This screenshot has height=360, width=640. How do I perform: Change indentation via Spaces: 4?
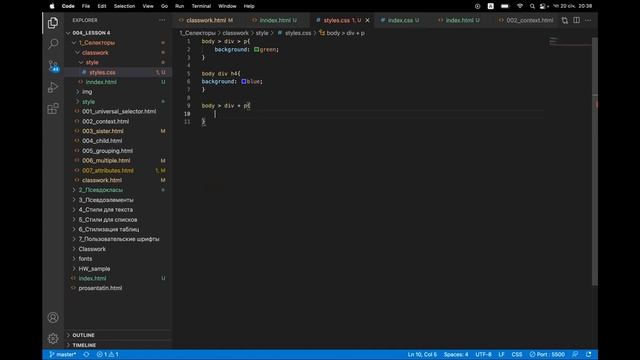(x=456, y=354)
